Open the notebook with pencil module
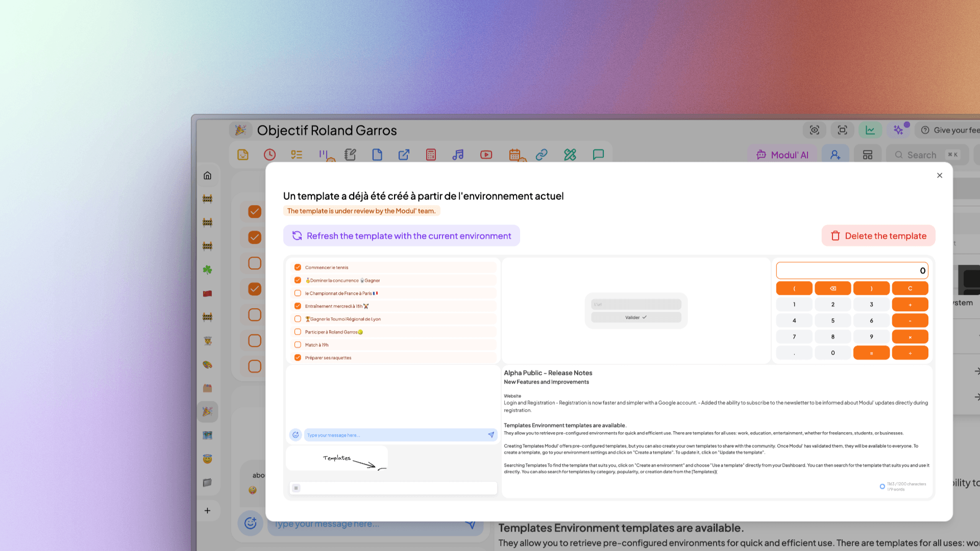This screenshot has height=551, width=980. tap(350, 155)
